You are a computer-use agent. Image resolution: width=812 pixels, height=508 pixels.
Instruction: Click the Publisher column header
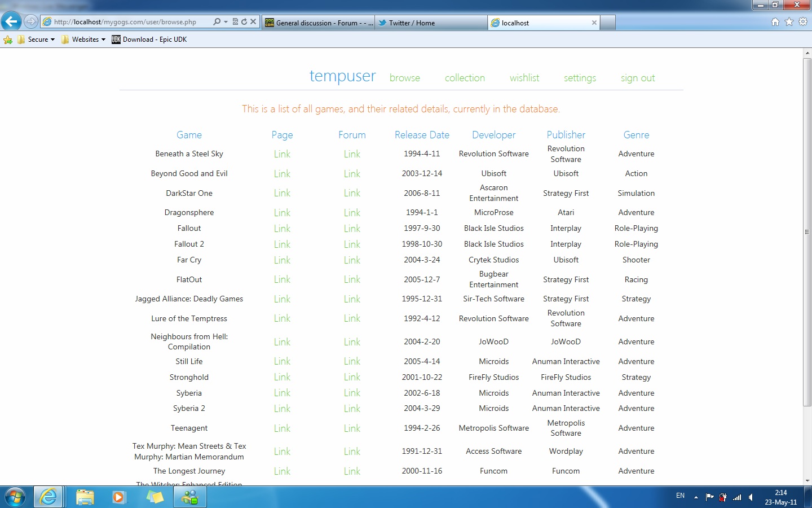click(x=566, y=135)
